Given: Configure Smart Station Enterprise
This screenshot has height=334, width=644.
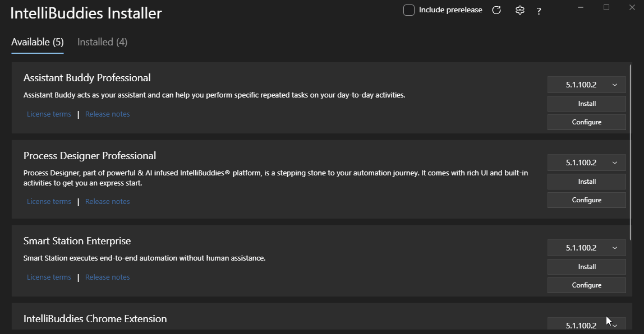Looking at the screenshot, I should 587,285.
